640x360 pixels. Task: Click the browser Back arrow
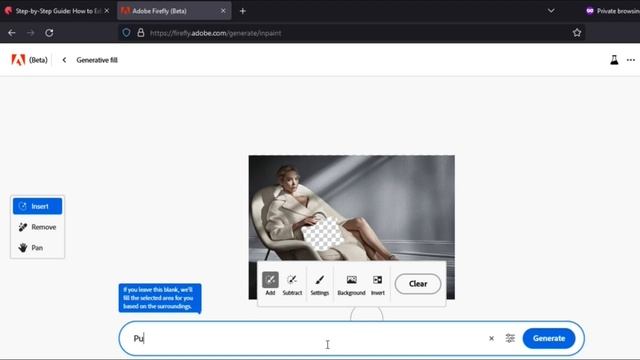tap(12, 33)
